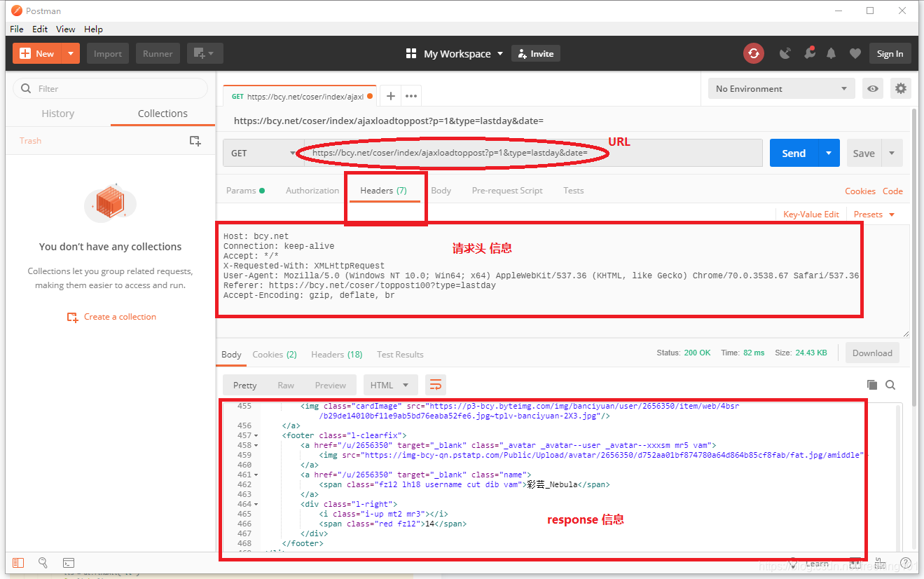
Task: Open the Save button dropdown arrow
Action: (892, 153)
